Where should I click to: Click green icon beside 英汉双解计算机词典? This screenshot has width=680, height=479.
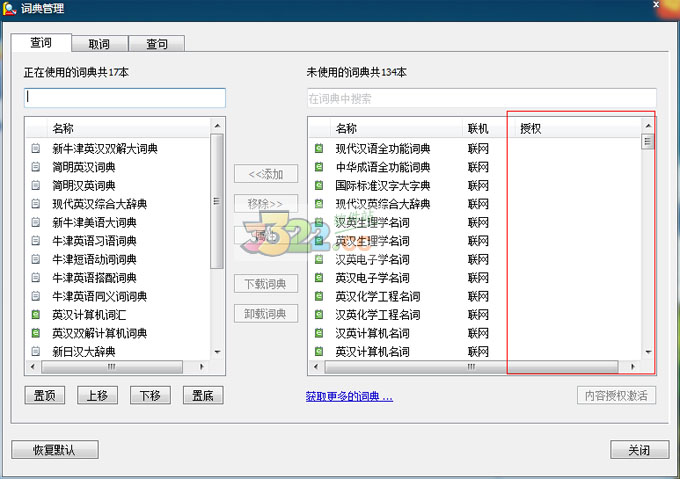36,333
